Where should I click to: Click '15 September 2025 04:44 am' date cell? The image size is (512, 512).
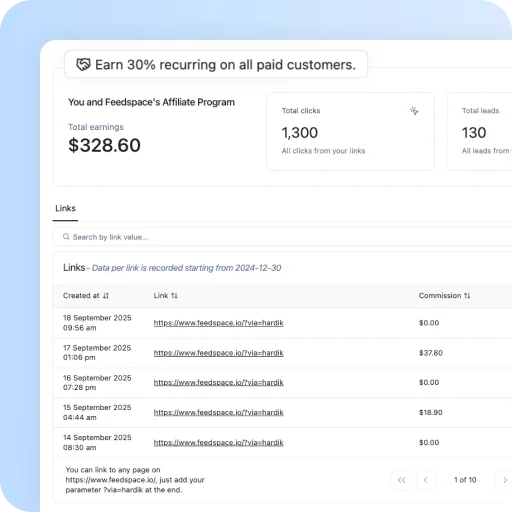(x=97, y=412)
